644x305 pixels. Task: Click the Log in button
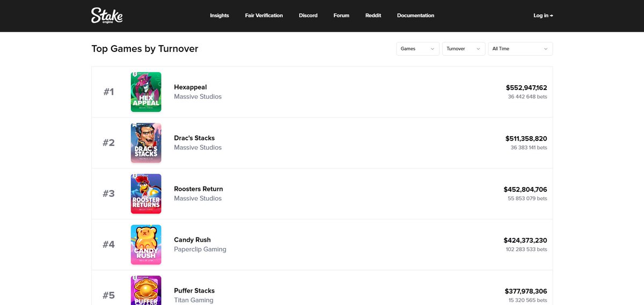(x=543, y=16)
